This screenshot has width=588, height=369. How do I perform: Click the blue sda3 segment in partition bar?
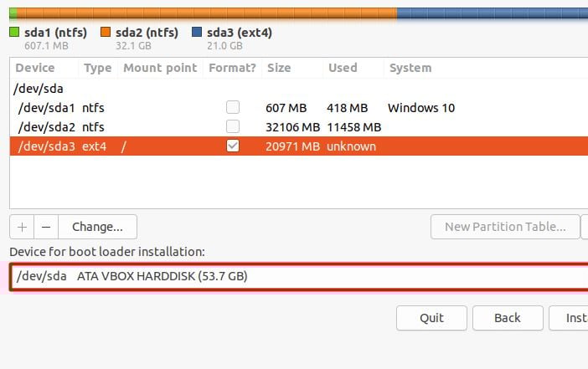492,13
